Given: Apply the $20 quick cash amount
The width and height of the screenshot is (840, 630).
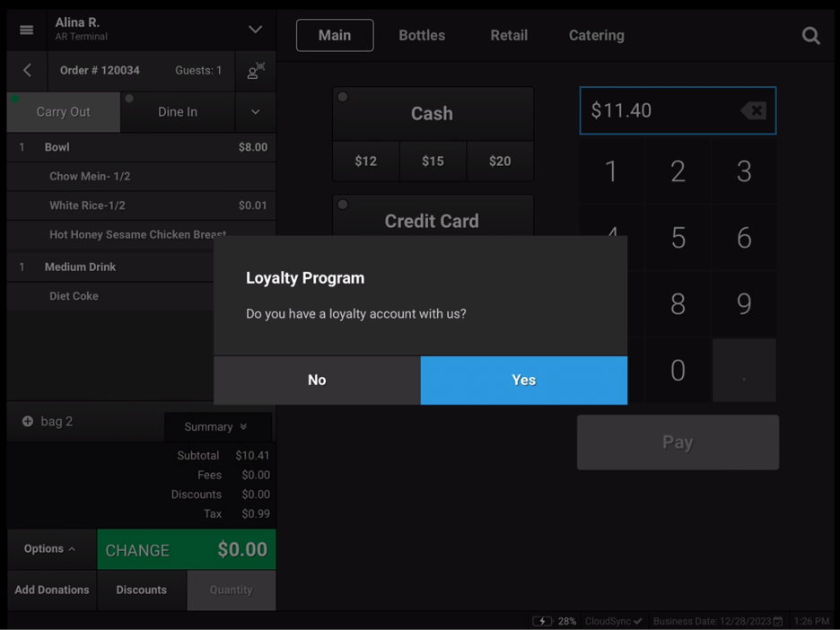Looking at the screenshot, I should click(500, 161).
